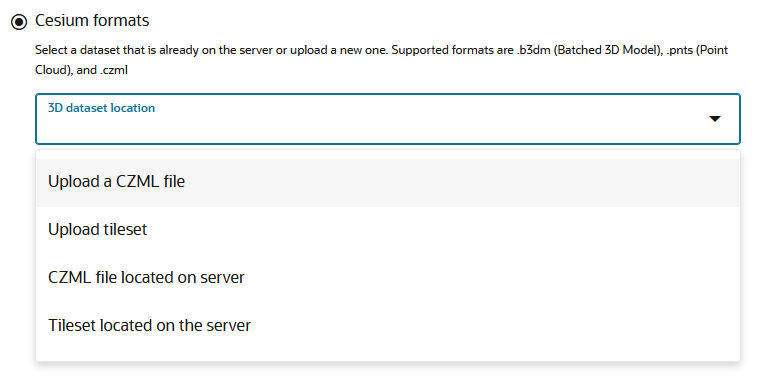The height and width of the screenshot is (390, 771).
Task: Click the "3D dataset location" floating label
Action: pos(101,108)
